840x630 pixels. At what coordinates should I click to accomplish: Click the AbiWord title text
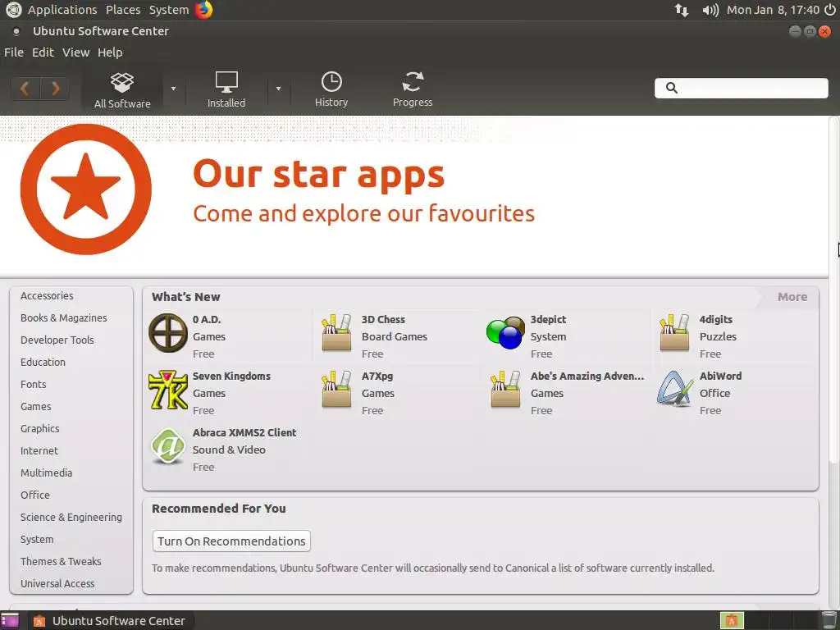720,376
